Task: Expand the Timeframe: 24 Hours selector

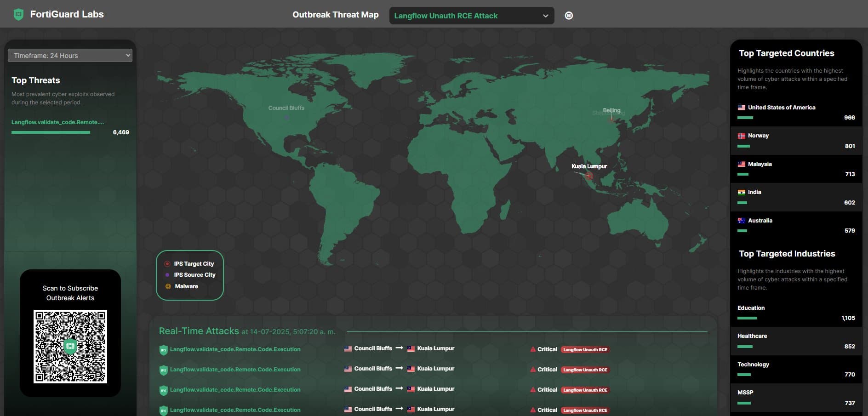Action: pos(70,55)
